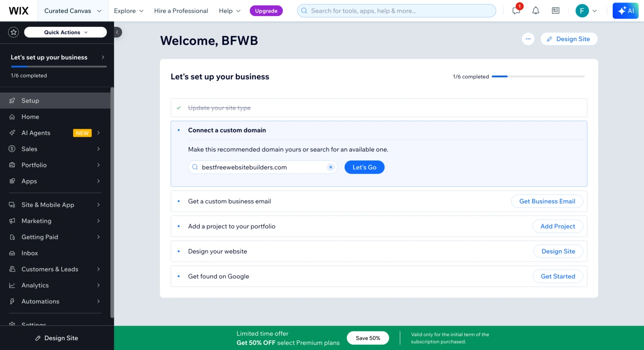Expand the Sales sidebar section
Screen dimensions: 644x350
click(x=30, y=149)
